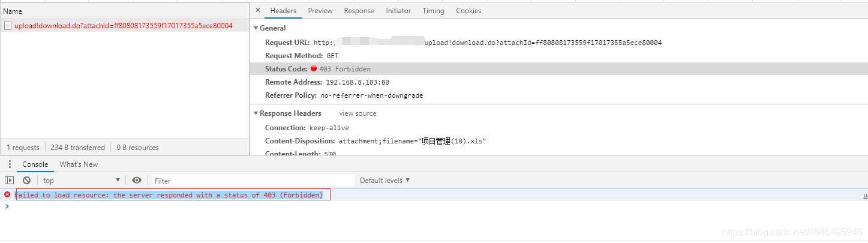Click the Request Method GET value

(x=332, y=56)
